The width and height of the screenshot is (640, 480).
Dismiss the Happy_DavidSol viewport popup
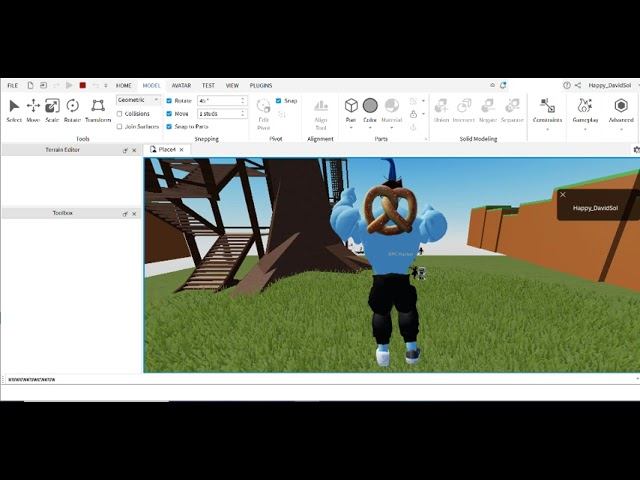[x=563, y=195]
